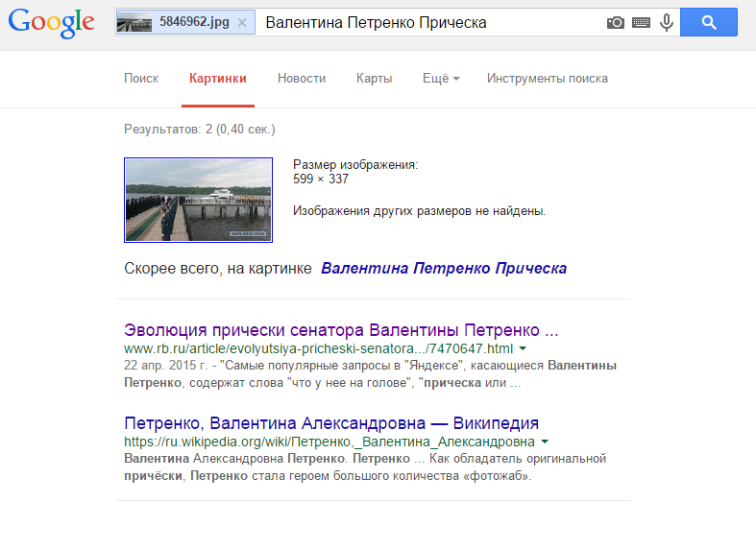Expand the arrow next to the wikipedia URL
Screen dimensions: 756x550
coord(545,442)
